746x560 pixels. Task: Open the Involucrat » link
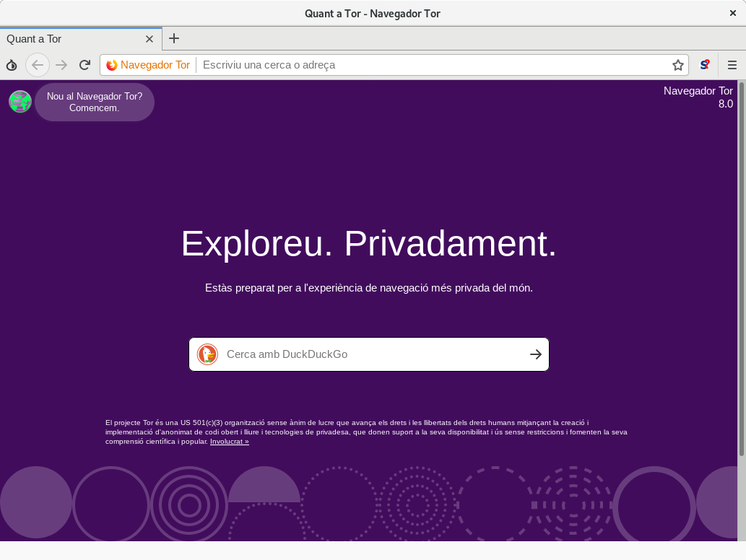coord(230,441)
